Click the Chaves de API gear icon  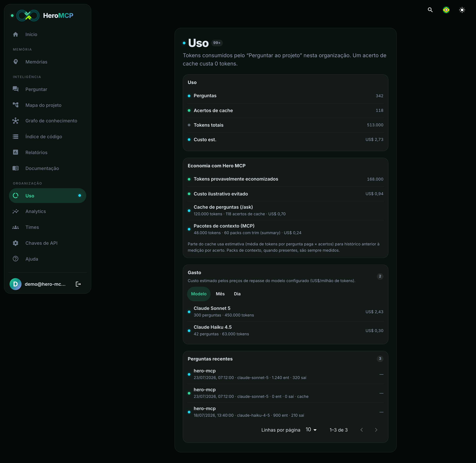pos(16,243)
